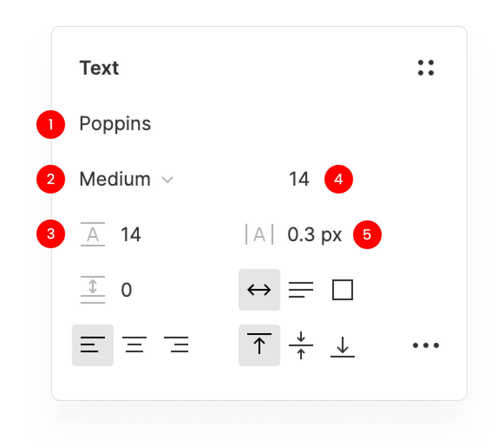The width and height of the screenshot is (504, 446).
Task: Open the three-dot type details menu
Action: [426, 345]
